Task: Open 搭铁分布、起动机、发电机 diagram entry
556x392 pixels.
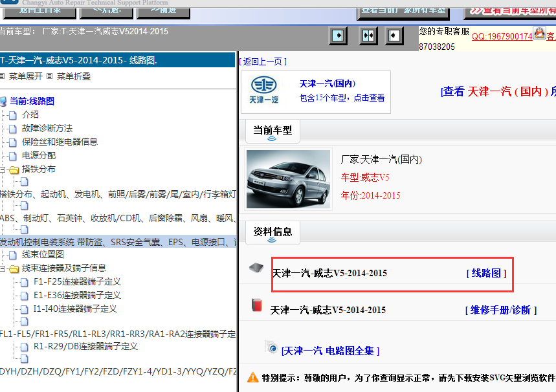Action: pyautogui.click(x=118, y=194)
